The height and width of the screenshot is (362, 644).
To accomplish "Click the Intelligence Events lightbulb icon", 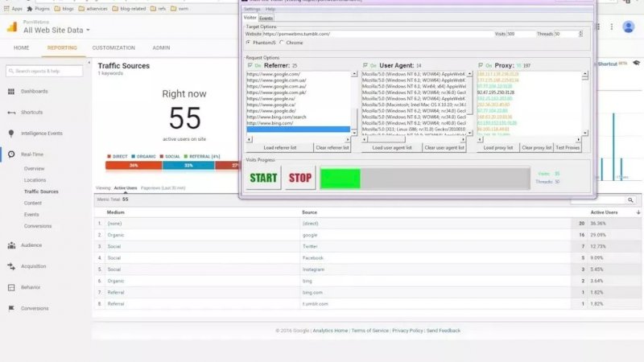I will [x=13, y=133].
